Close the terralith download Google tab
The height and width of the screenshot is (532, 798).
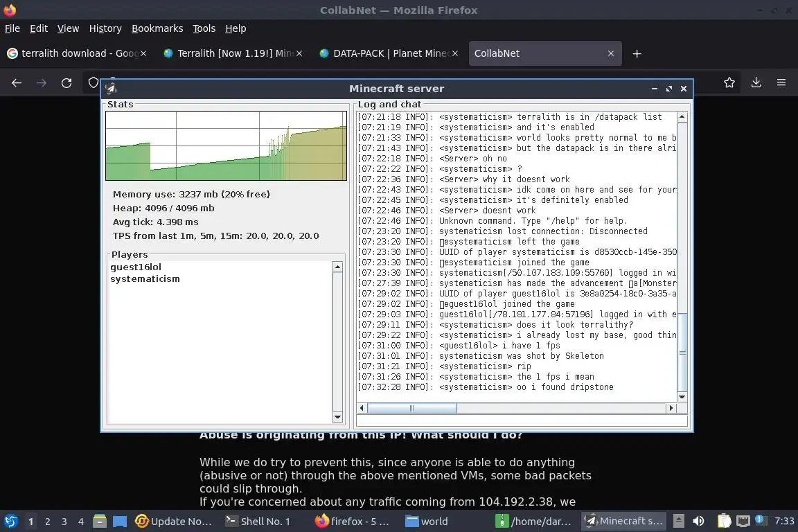click(143, 53)
